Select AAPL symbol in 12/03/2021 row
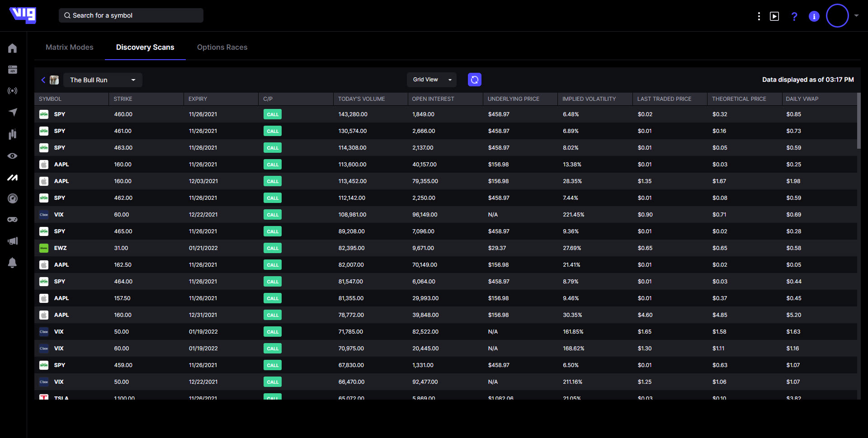Viewport: 868px width, 438px height. (61, 181)
